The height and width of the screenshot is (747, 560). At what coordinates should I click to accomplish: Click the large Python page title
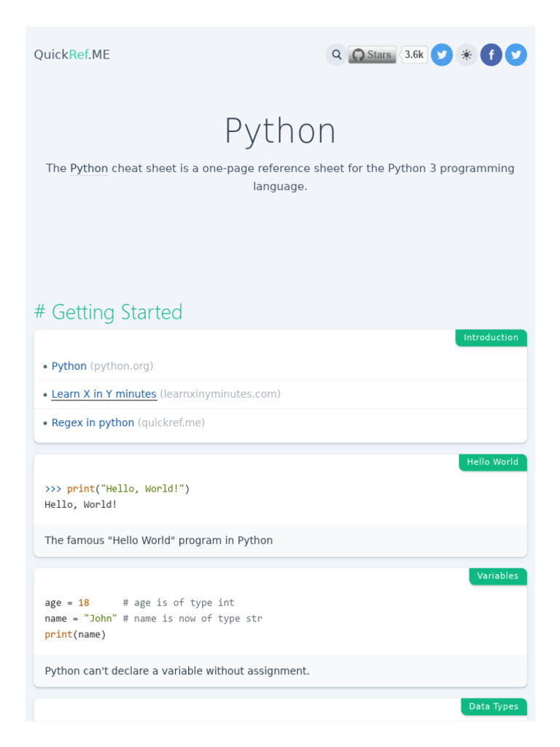click(x=280, y=131)
